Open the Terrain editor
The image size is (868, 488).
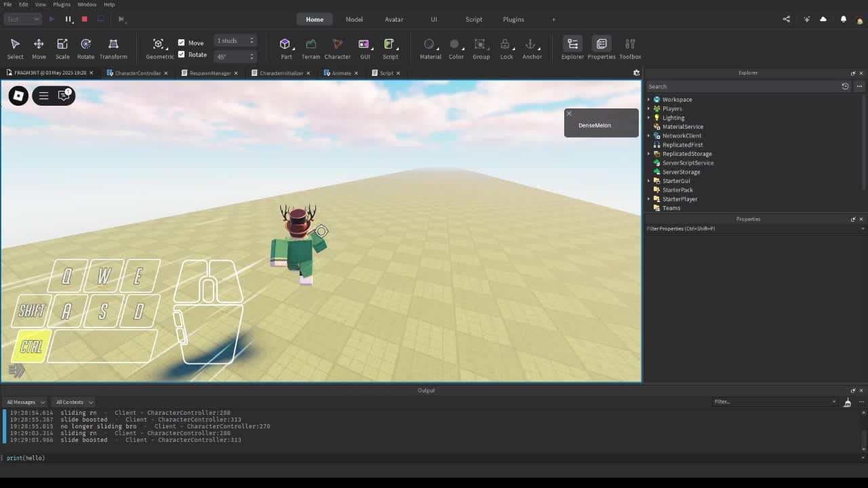311,48
